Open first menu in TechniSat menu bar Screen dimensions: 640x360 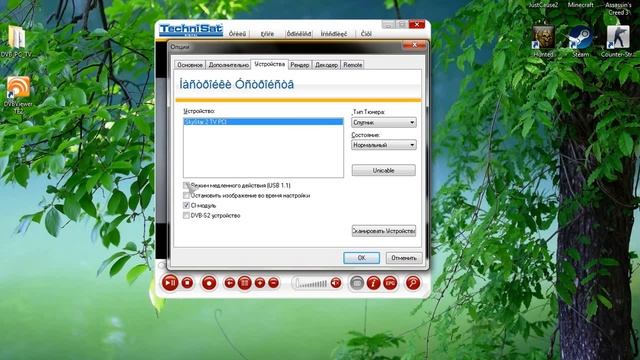(x=238, y=33)
